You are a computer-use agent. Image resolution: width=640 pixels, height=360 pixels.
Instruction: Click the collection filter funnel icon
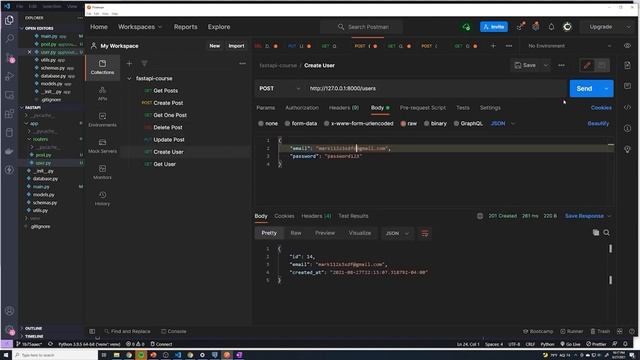(x=144, y=63)
